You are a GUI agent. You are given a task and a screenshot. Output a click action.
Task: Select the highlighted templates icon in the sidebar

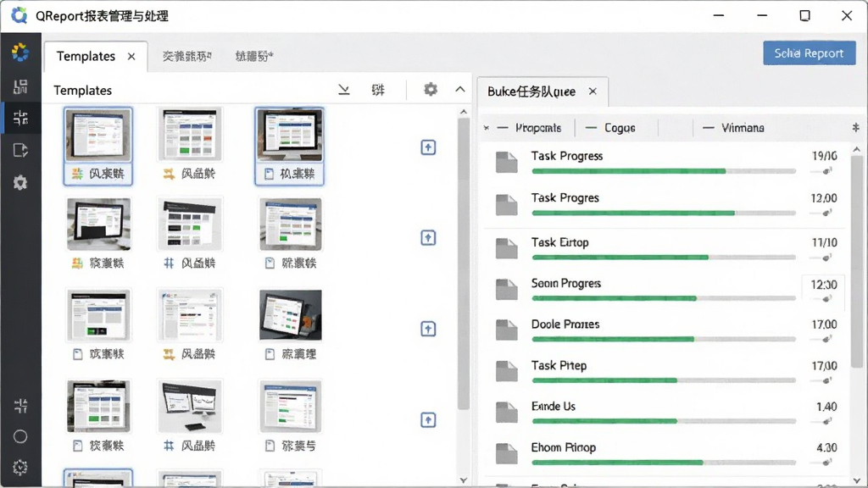[20, 118]
